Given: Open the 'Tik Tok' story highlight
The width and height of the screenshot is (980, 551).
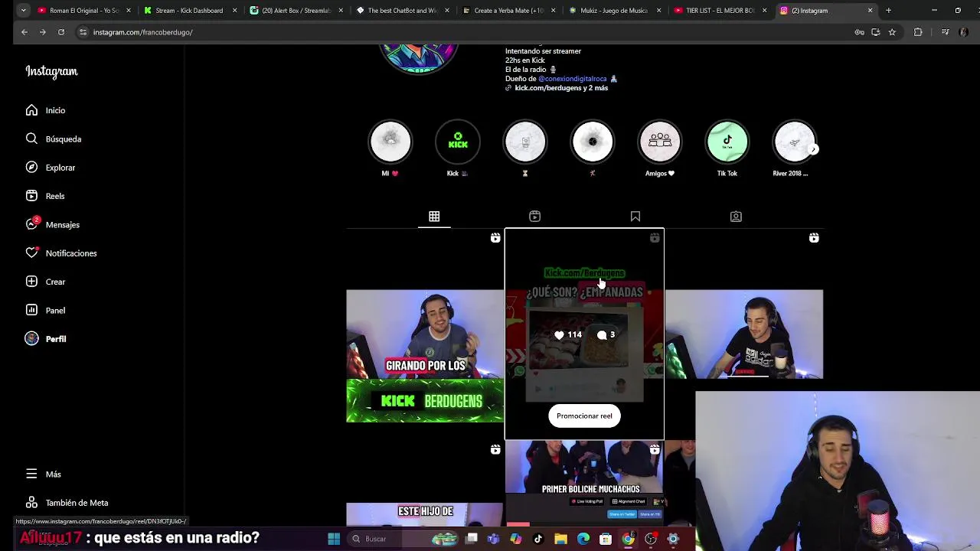Looking at the screenshot, I should pos(727,142).
